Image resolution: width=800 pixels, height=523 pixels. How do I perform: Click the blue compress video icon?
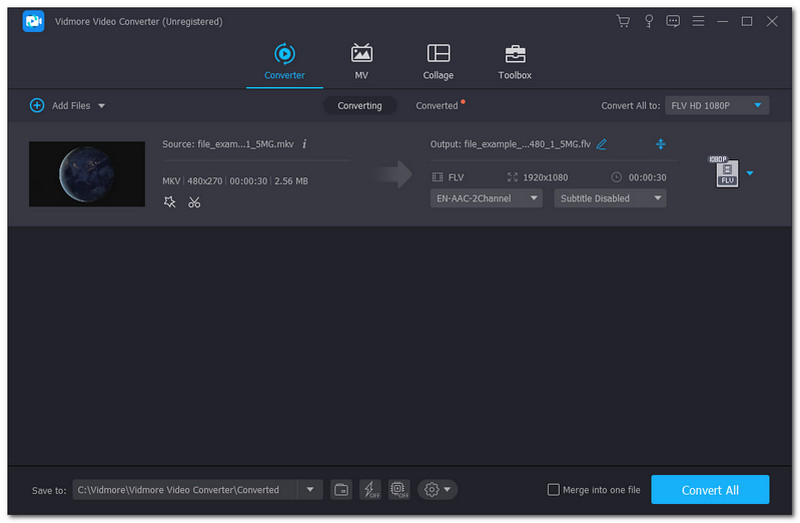pyautogui.click(x=660, y=144)
